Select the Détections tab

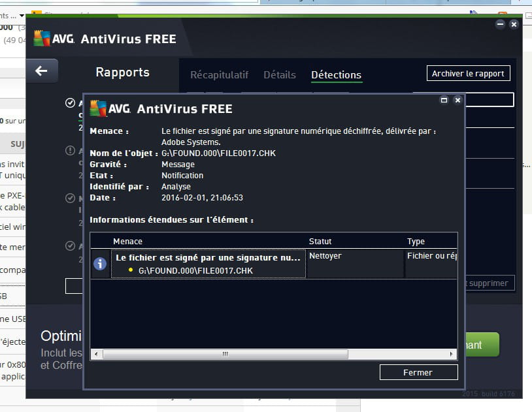pyautogui.click(x=336, y=74)
